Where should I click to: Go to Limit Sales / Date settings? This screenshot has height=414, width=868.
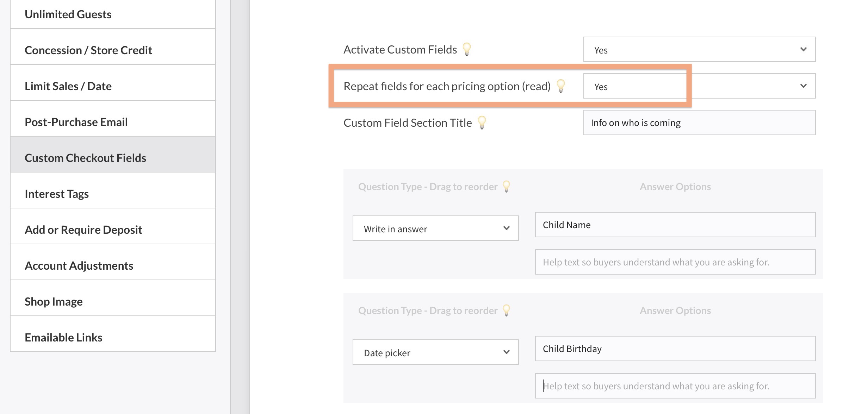(113, 86)
